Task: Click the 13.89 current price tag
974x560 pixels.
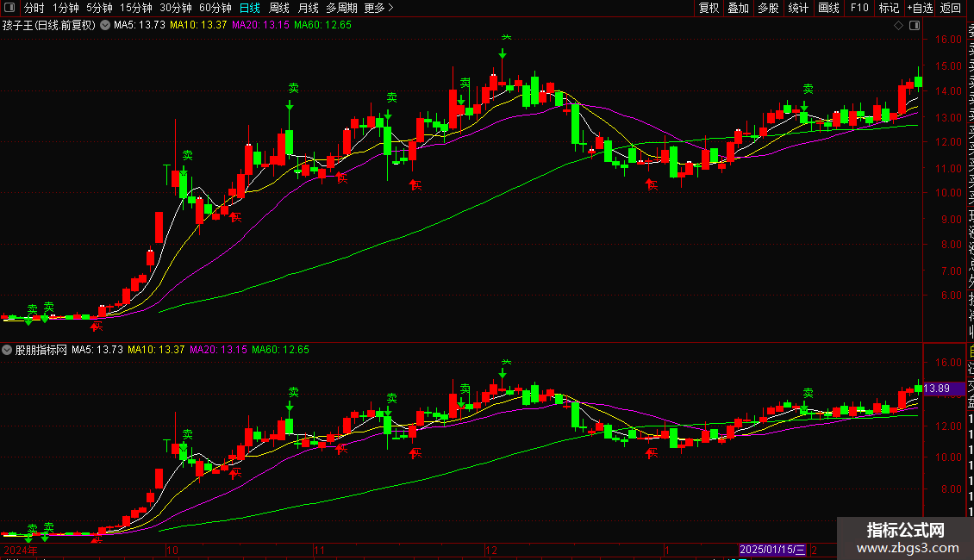Action: click(944, 389)
